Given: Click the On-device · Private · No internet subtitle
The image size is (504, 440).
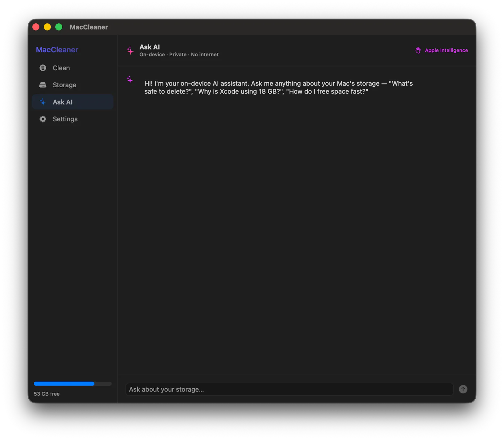Looking at the screenshot, I should 179,55.
